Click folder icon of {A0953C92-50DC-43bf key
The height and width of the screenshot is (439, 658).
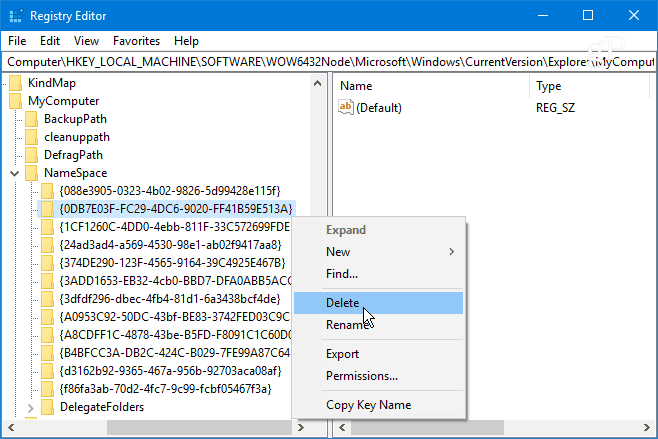[x=47, y=317]
